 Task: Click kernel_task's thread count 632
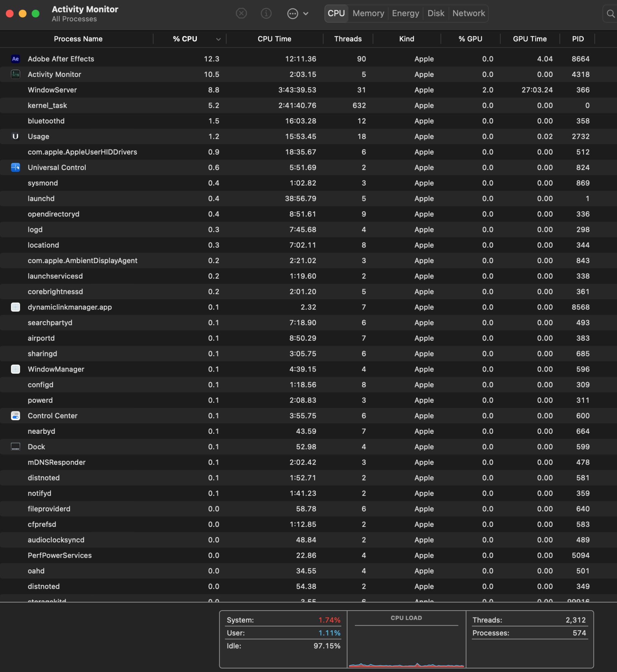359,106
